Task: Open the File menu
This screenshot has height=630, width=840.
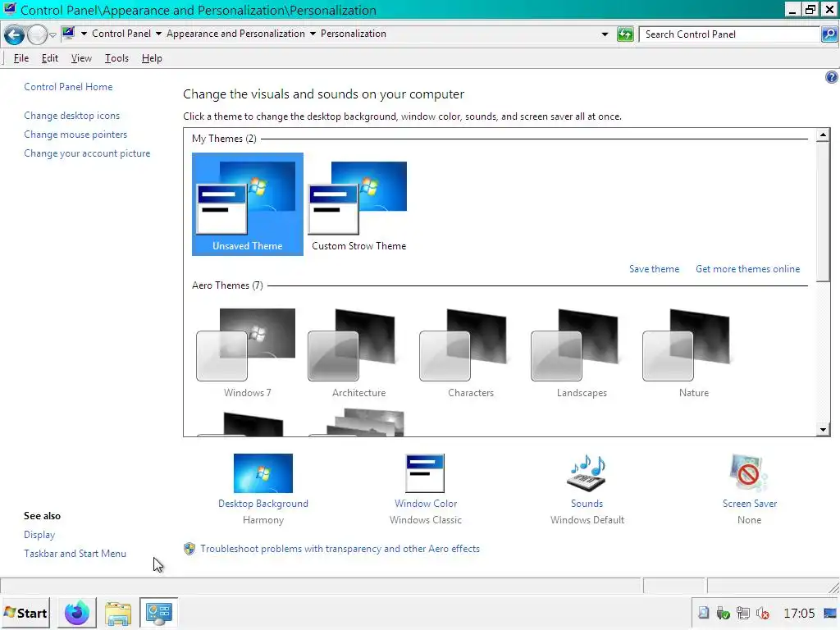Action: click(21, 58)
